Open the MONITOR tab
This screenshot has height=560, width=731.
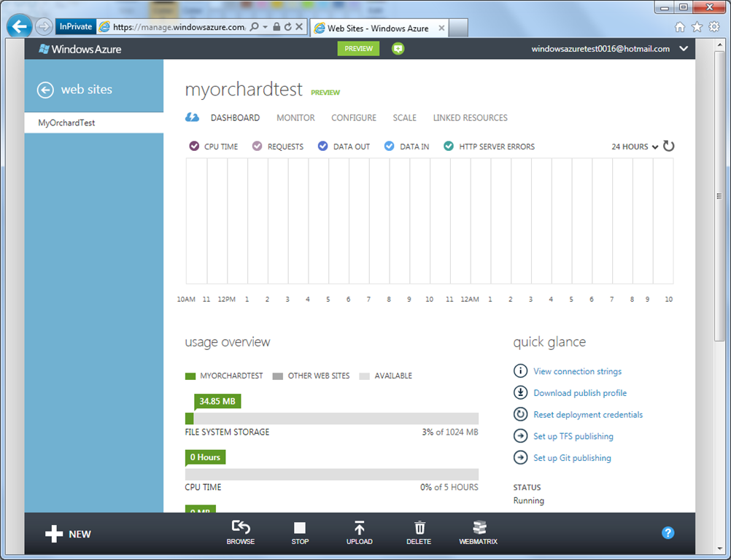tap(295, 117)
